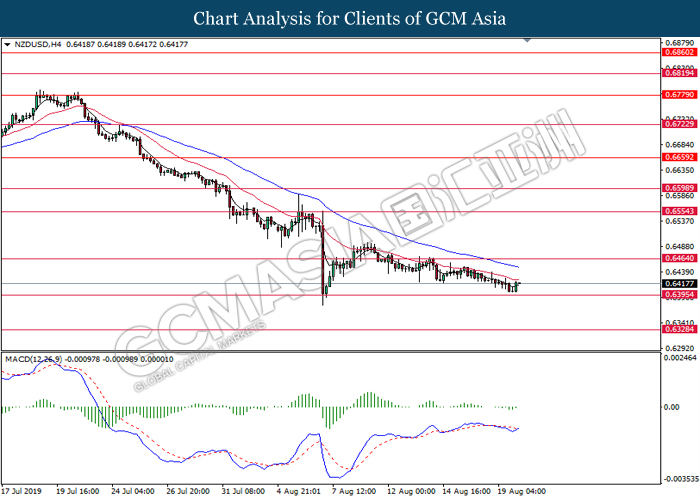Click the NZDUSD,H4 chart title text
The width and height of the screenshot is (700, 500).
[38, 45]
